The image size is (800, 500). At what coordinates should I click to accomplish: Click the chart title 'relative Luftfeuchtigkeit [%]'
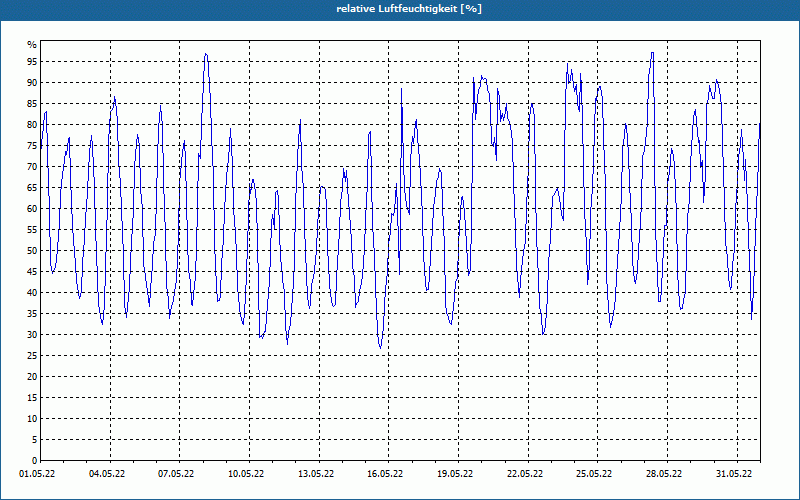[409, 9]
